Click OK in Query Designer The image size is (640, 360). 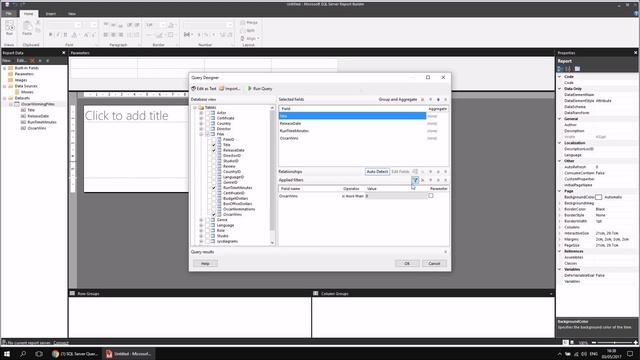point(407,263)
